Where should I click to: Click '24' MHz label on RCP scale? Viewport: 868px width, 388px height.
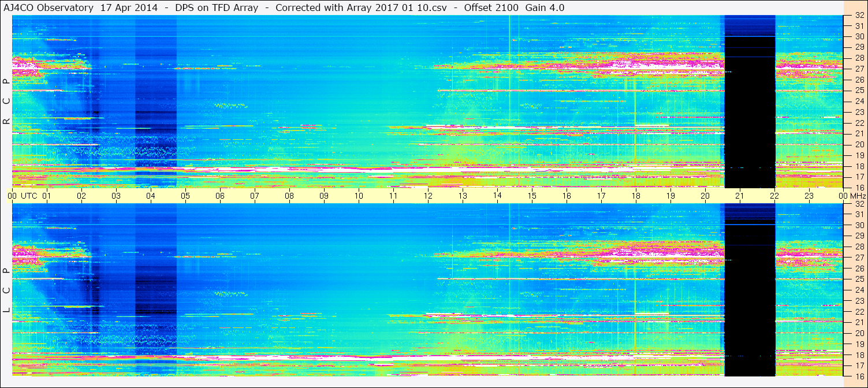click(x=859, y=102)
